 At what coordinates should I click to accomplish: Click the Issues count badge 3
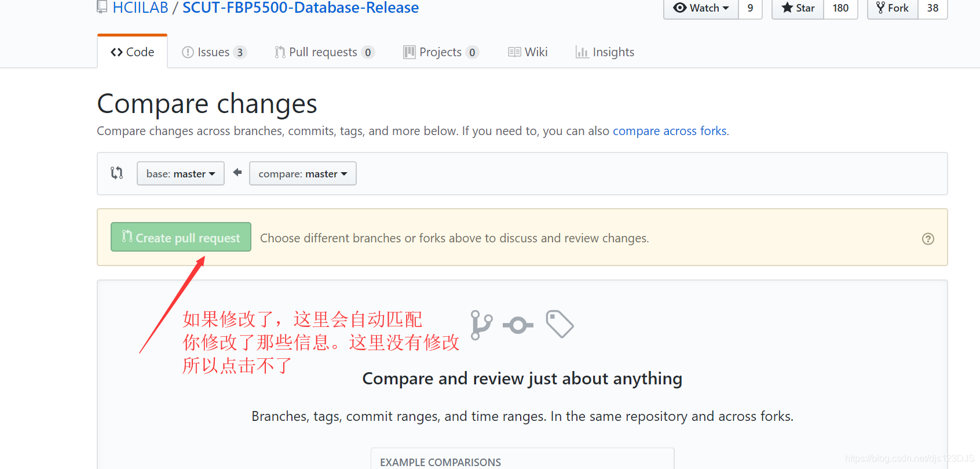click(240, 53)
